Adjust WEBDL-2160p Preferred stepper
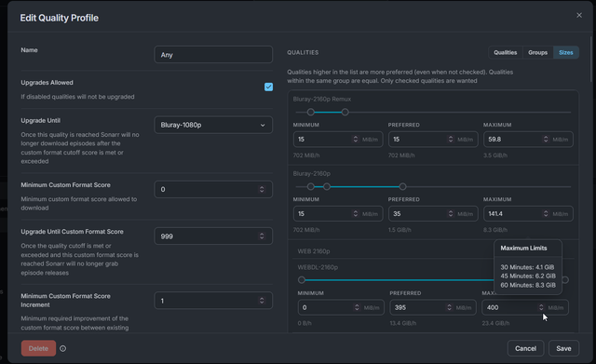 click(x=449, y=307)
